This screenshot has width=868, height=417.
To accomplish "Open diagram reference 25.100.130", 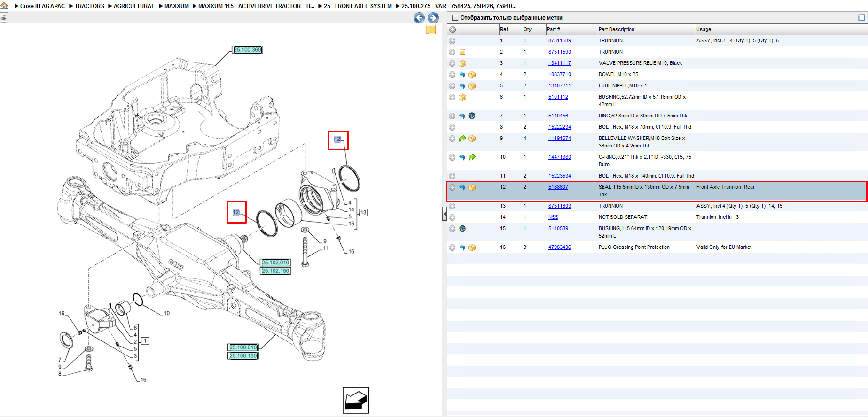I will click(x=243, y=356).
